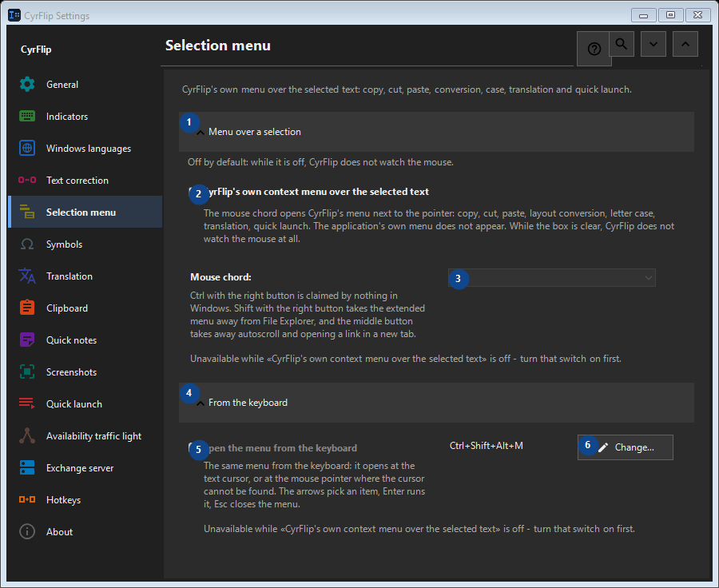
Task: Go to the Indicators page
Action: tap(85, 117)
